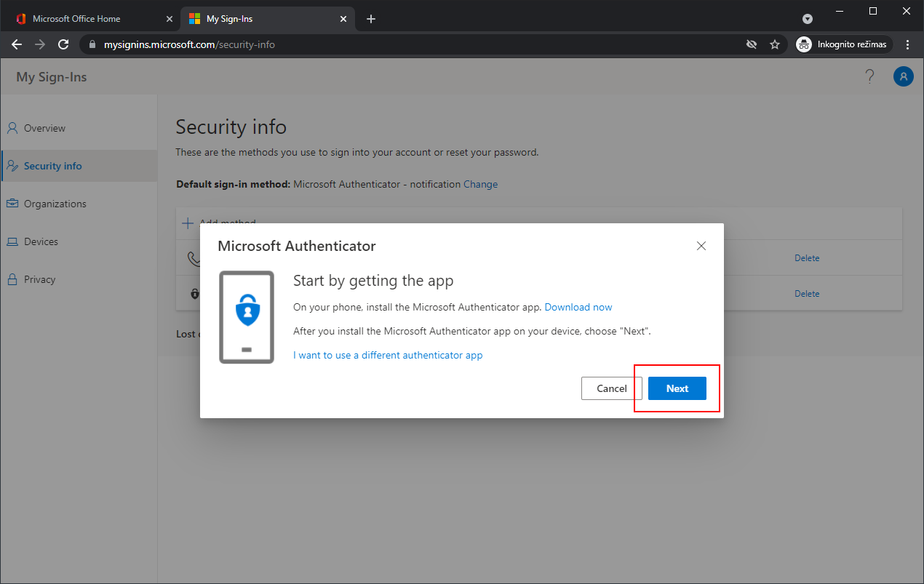Expand the tab search dropdown arrow

[x=808, y=19]
